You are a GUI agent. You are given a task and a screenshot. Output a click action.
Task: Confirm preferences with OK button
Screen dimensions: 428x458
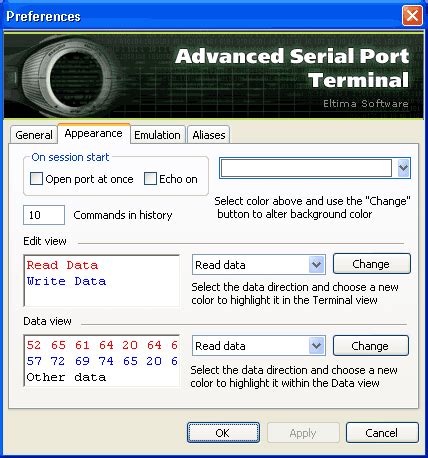(x=223, y=433)
